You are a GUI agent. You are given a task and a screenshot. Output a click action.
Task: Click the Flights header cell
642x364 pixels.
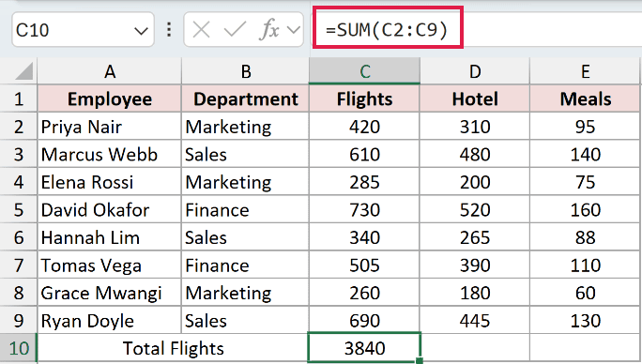364,99
